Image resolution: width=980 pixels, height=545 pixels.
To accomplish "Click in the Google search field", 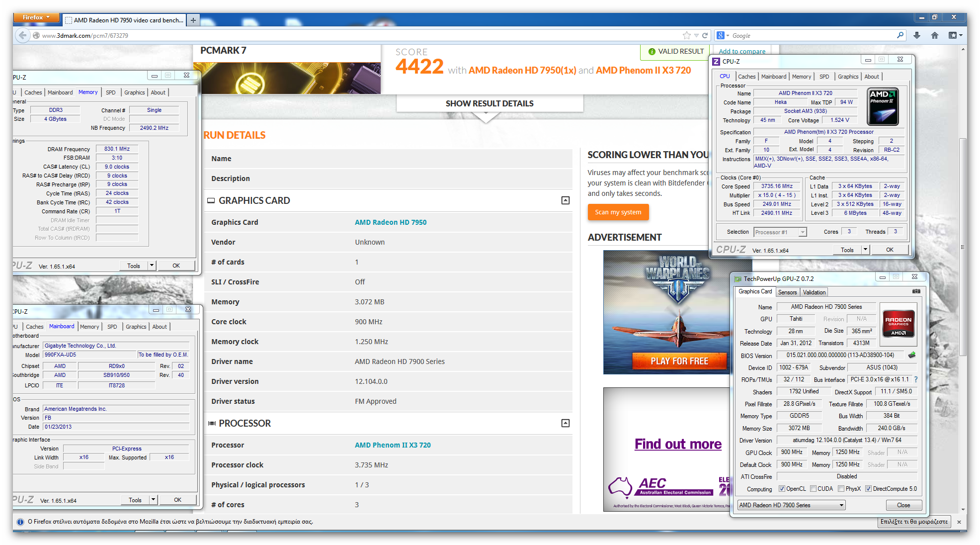I will point(813,35).
